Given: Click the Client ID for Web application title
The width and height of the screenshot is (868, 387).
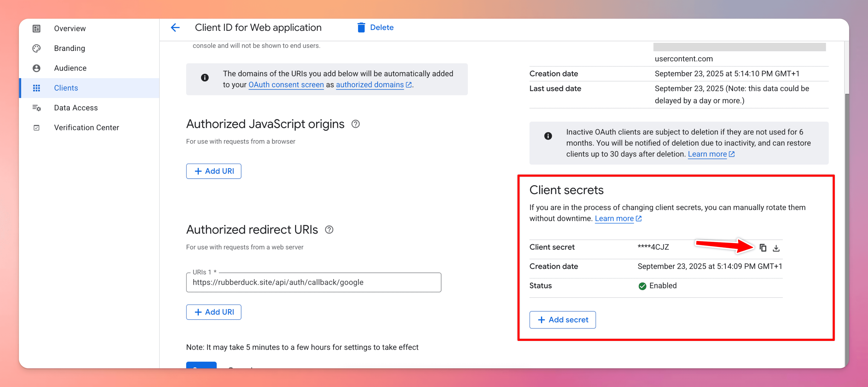Looking at the screenshot, I should click(258, 28).
